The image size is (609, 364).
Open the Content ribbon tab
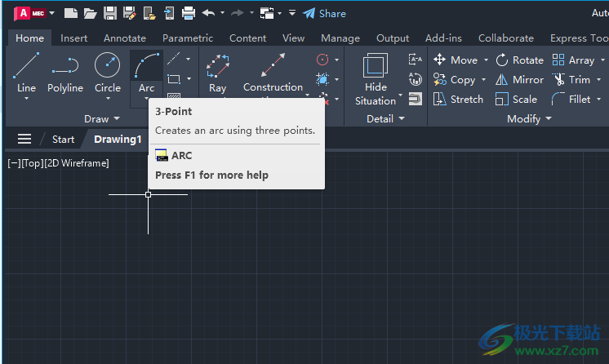[248, 38]
